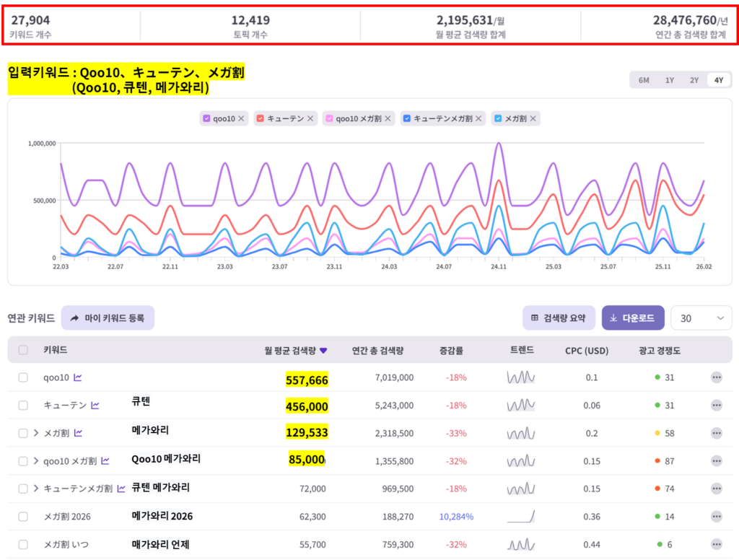
Task: Switch chart range to 2Y
Action: tap(694, 80)
